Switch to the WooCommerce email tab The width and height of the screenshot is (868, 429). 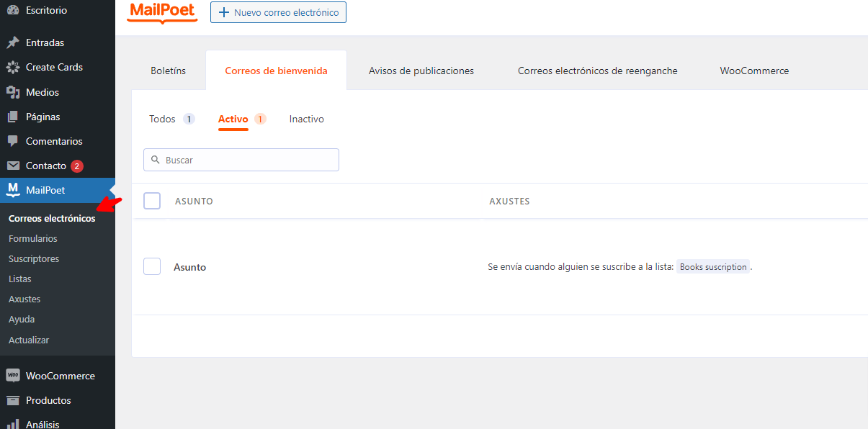(754, 71)
